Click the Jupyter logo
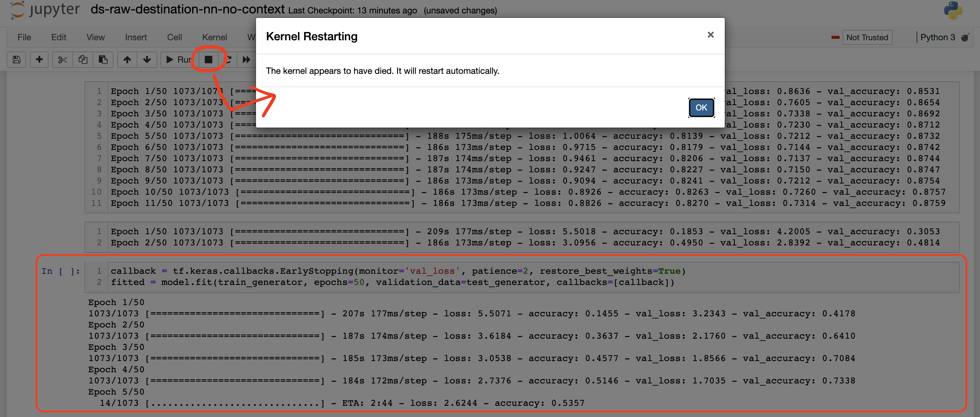 pos(43,10)
